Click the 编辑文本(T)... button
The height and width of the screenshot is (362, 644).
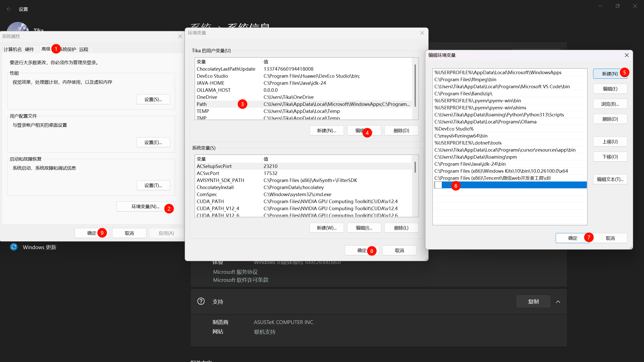[610, 179]
